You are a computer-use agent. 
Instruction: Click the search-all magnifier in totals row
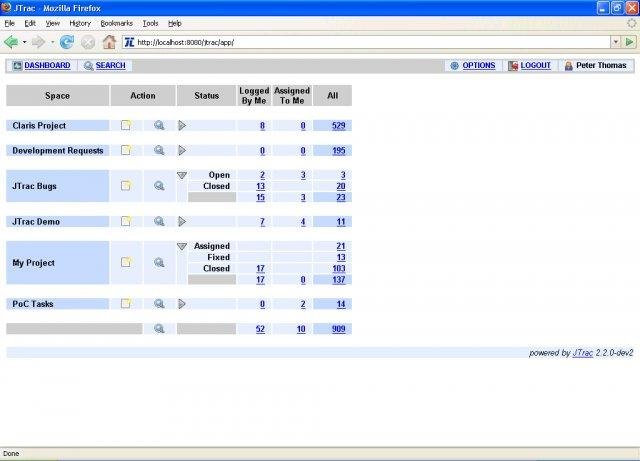click(159, 328)
